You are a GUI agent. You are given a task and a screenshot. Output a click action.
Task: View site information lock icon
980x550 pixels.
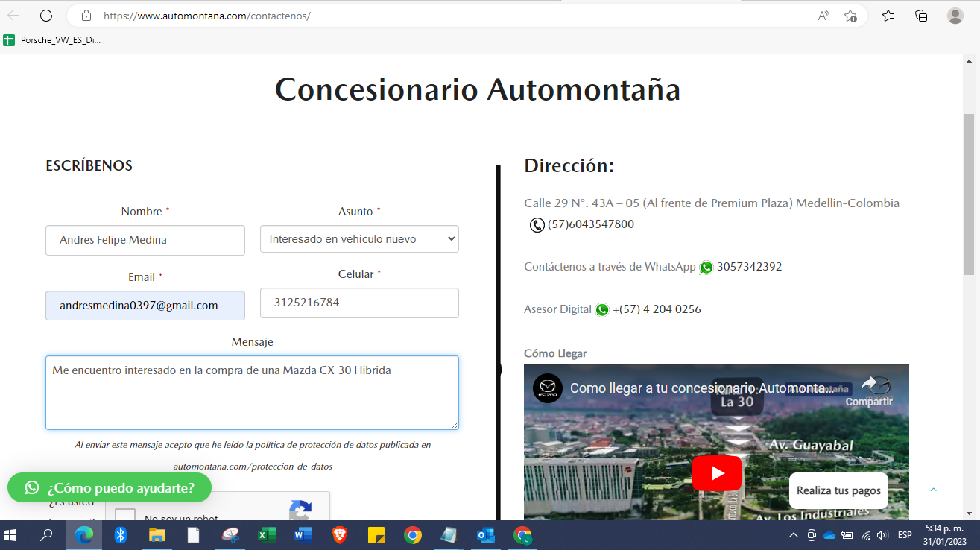86,16
